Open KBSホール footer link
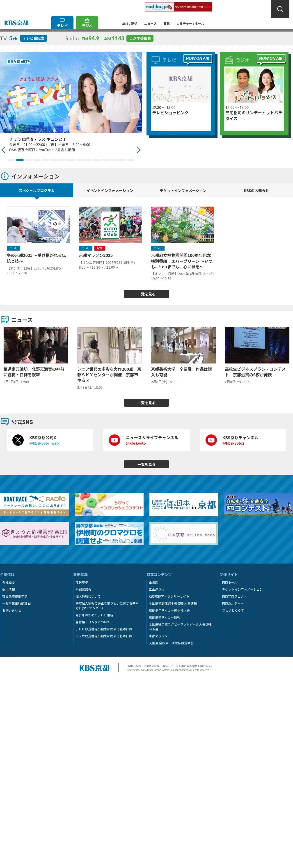 (230, 582)
